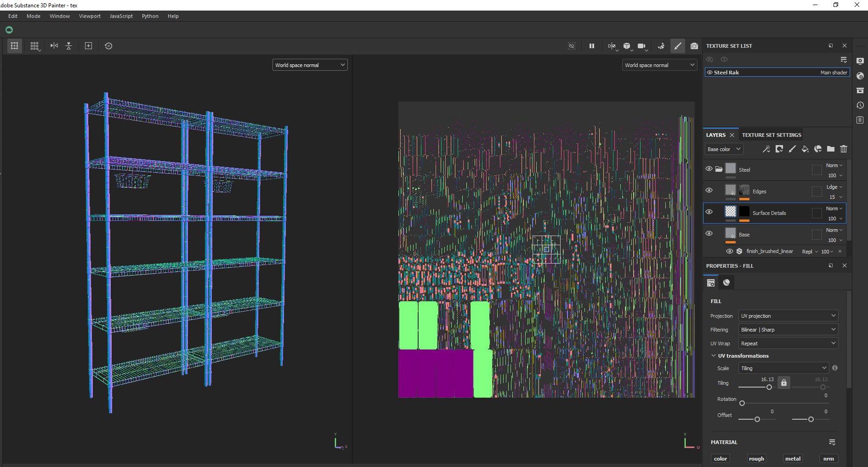
Task: Open the Base color channel dropdown
Action: point(724,149)
